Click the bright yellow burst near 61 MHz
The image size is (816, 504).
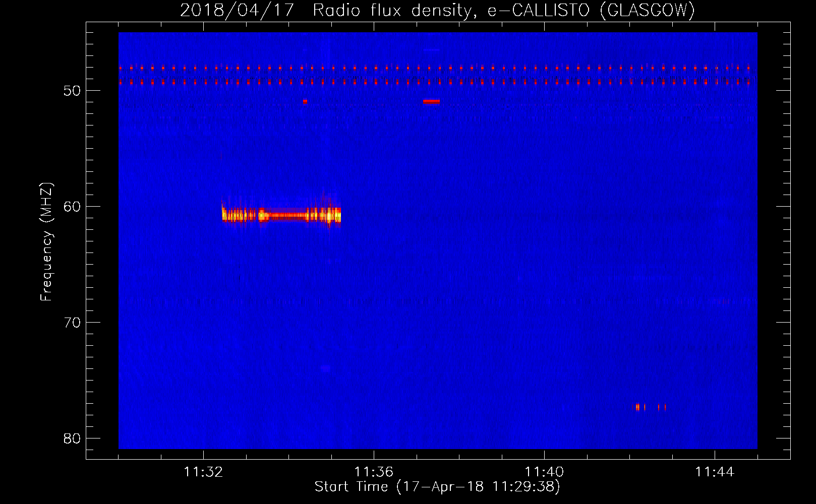click(x=281, y=215)
